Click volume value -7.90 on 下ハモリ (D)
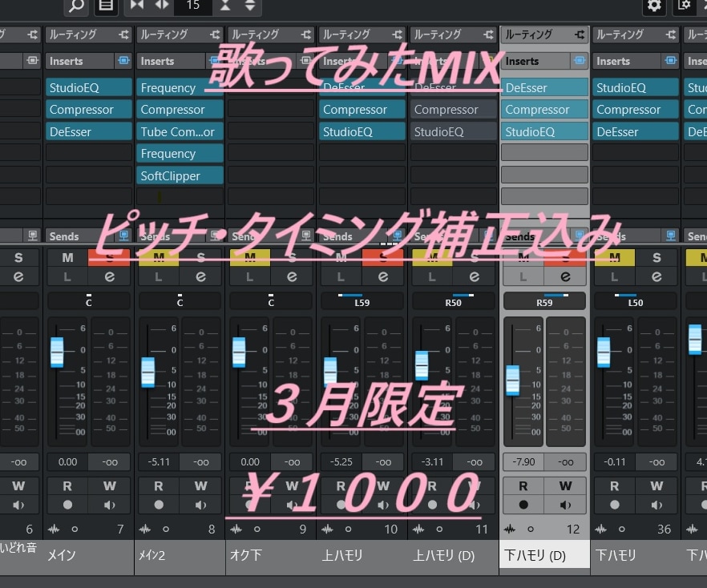The image size is (707, 588). click(523, 462)
